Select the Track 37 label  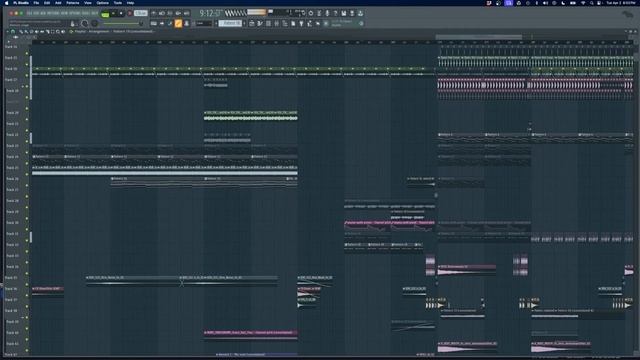[12, 300]
